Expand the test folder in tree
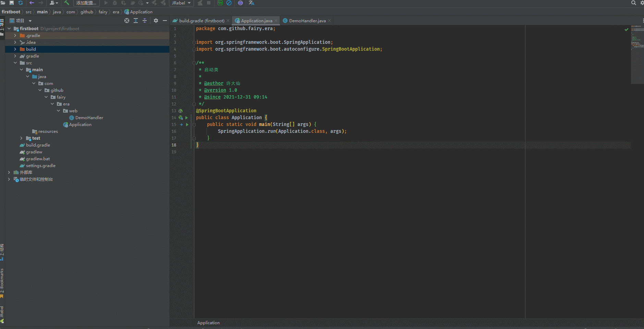The width and height of the screenshot is (644, 329). (21, 138)
